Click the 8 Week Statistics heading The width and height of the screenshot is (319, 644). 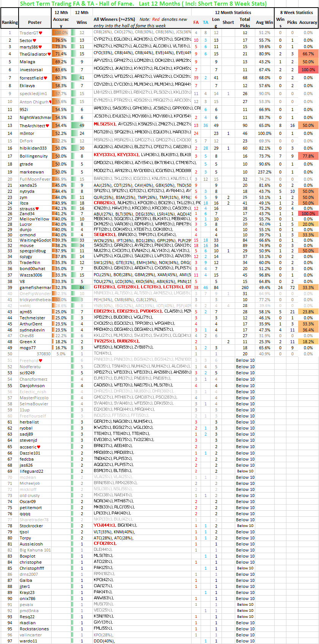[x=297, y=13]
